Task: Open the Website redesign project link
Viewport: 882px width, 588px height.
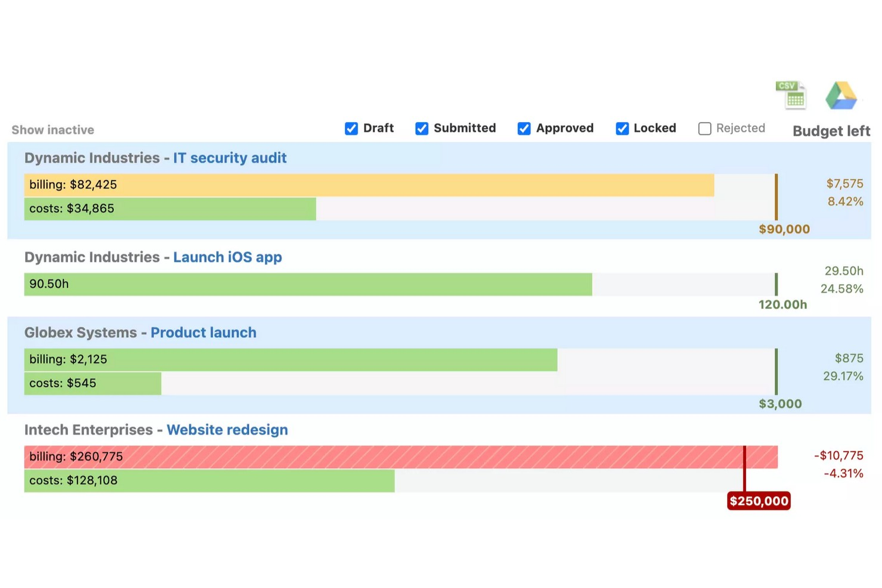Action: [227, 430]
